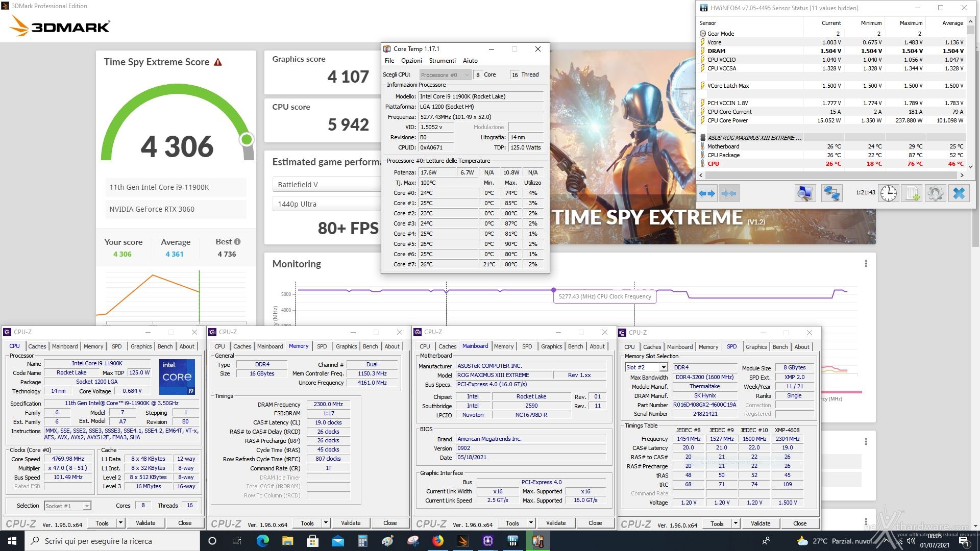
Task: Click the score warning triangle icon
Action: click(218, 62)
